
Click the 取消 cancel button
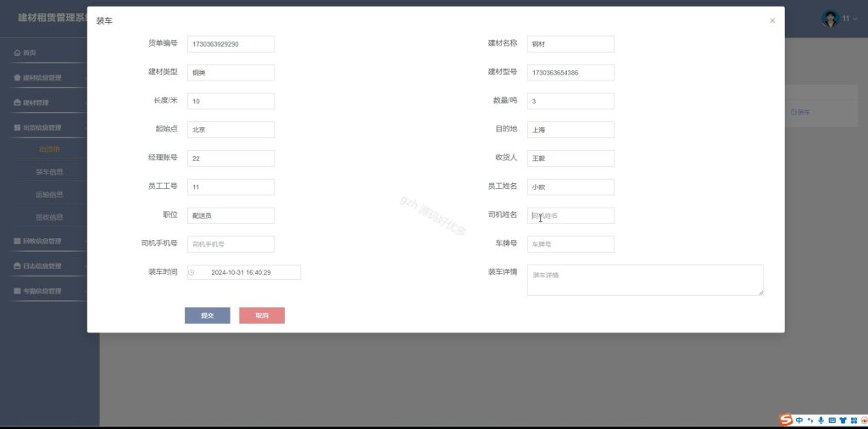coord(262,315)
